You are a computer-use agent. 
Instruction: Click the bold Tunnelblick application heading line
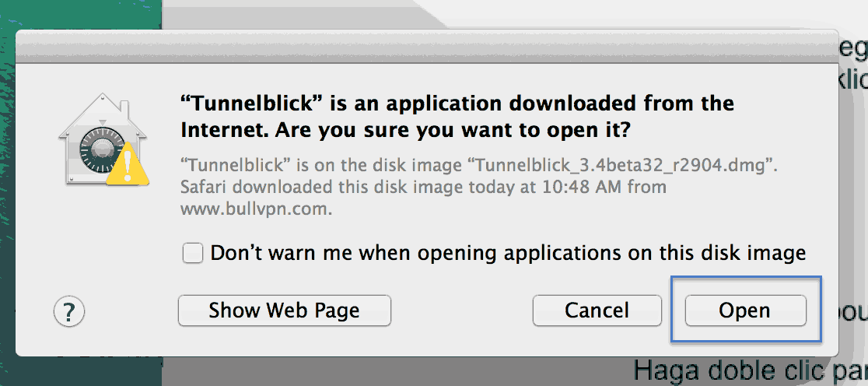point(457,104)
